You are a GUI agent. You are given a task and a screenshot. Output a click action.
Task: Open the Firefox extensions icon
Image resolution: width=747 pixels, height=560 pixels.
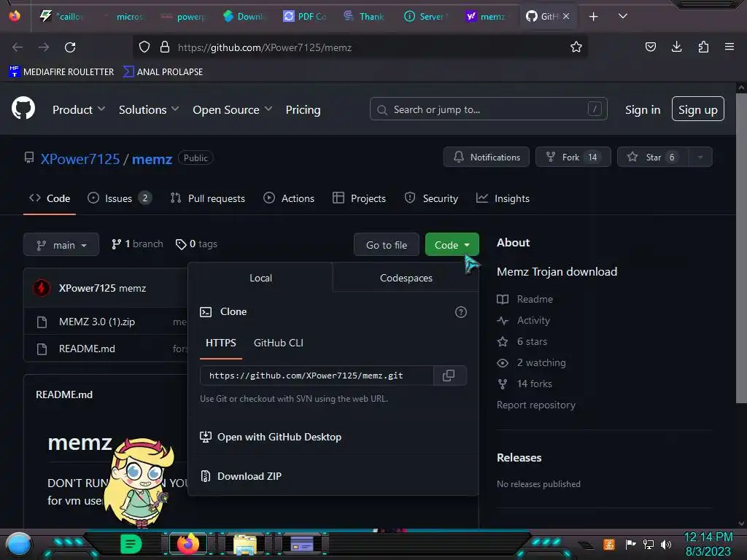click(x=703, y=47)
